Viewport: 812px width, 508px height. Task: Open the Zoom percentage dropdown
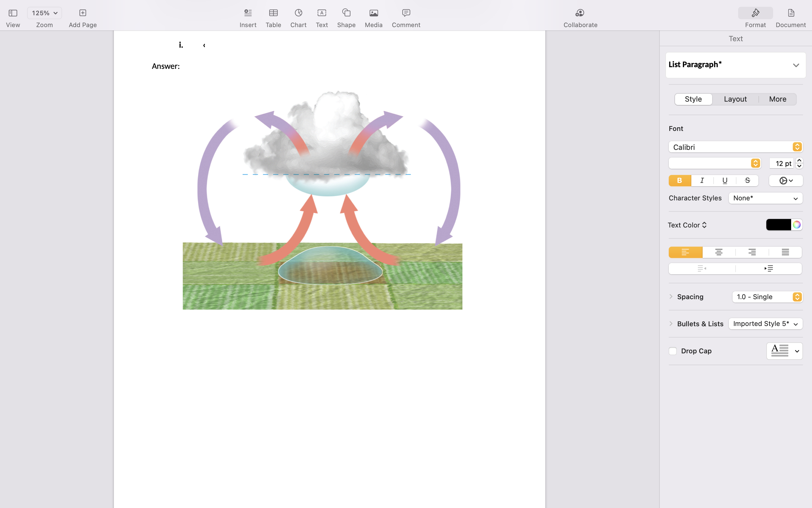44,13
